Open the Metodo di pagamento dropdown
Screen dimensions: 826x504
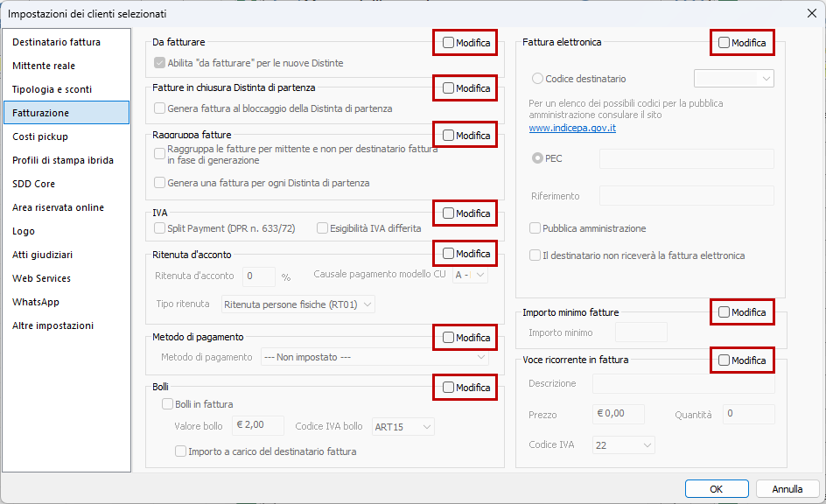pyautogui.click(x=375, y=357)
